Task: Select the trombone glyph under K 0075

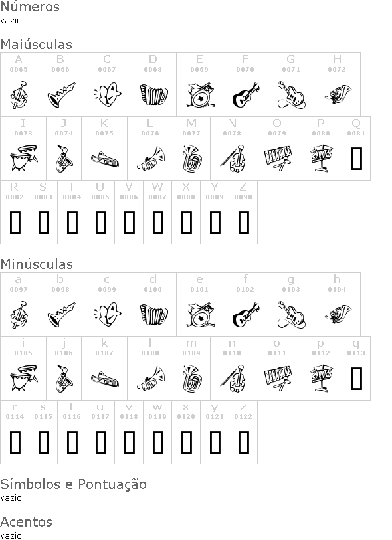Action: (105, 159)
